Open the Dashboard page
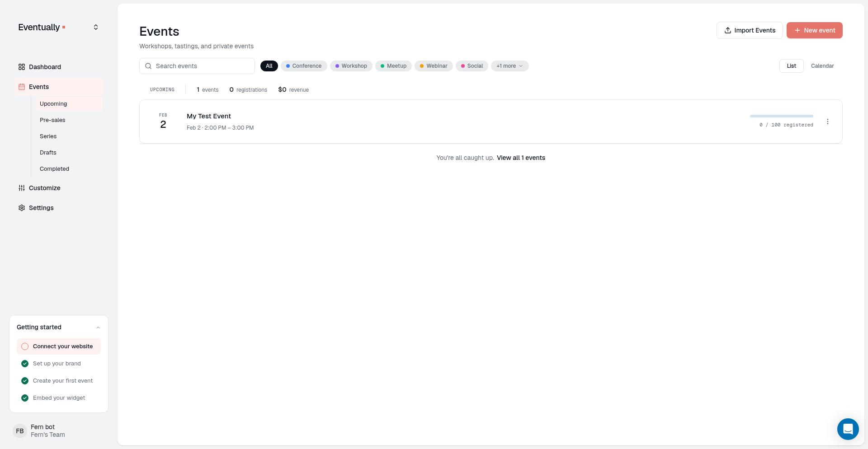Image resolution: width=868 pixels, height=449 pixels. pos(58,67)
